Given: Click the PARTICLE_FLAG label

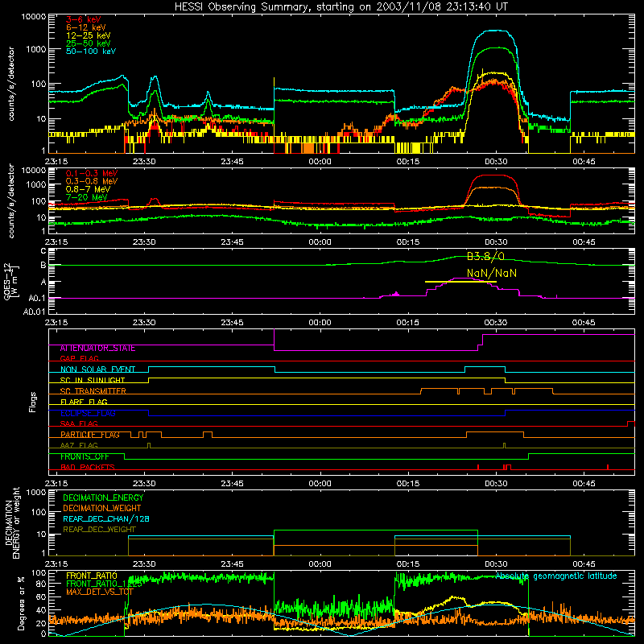Looking at the screenshot, I should click(x=90, y=435).
